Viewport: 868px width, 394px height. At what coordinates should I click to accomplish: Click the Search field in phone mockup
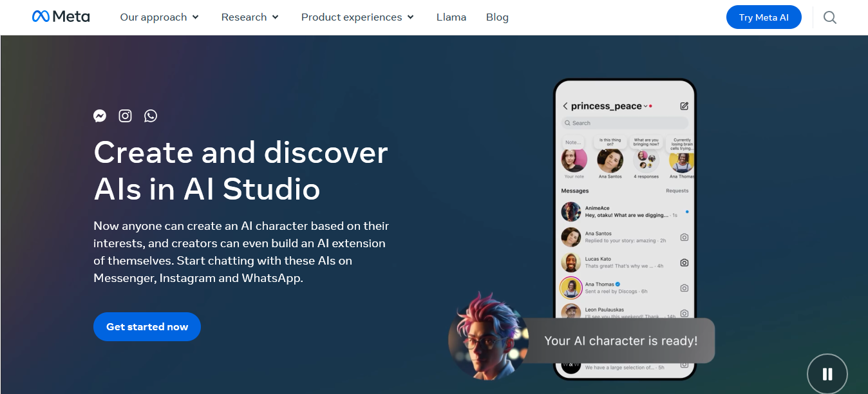tap(624, 123)
